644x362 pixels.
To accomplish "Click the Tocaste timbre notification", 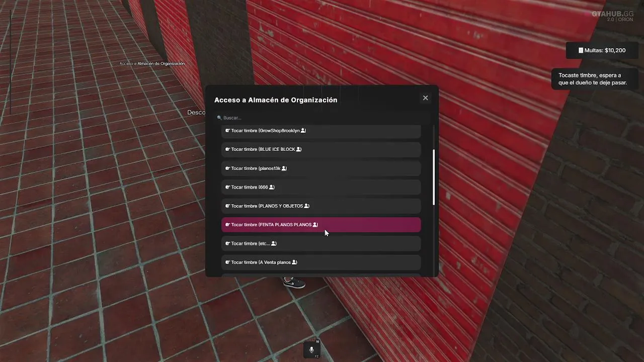I will 595,79.
